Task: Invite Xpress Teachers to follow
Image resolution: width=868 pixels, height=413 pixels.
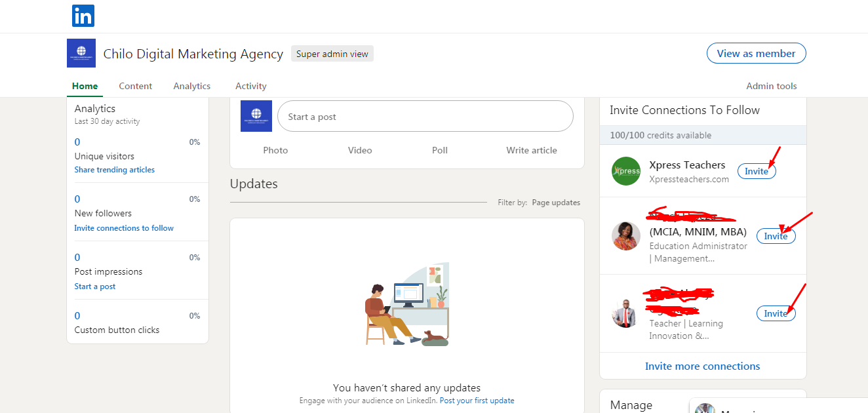Action: [x=757, y=171]
